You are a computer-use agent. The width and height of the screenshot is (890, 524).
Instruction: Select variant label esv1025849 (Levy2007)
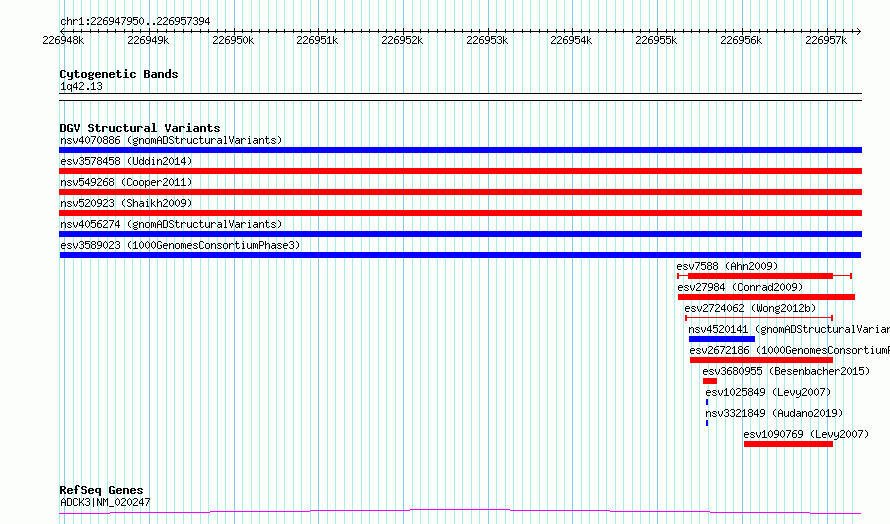[768, 392]
